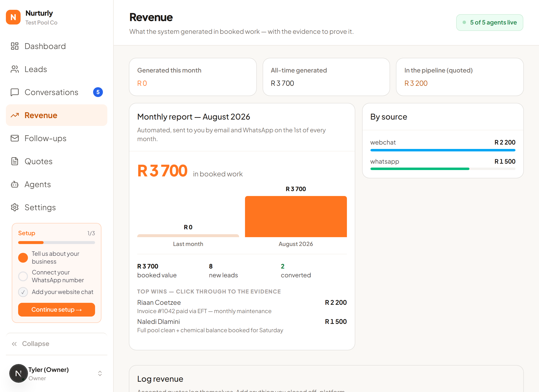This screenshot has height=392, width=539.
Task: Click the '1/3' setup counter
Action: point(91,233)
